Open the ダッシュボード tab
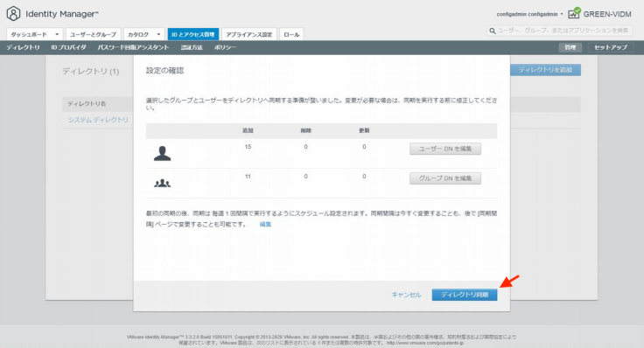 click(x=34, y=34)
